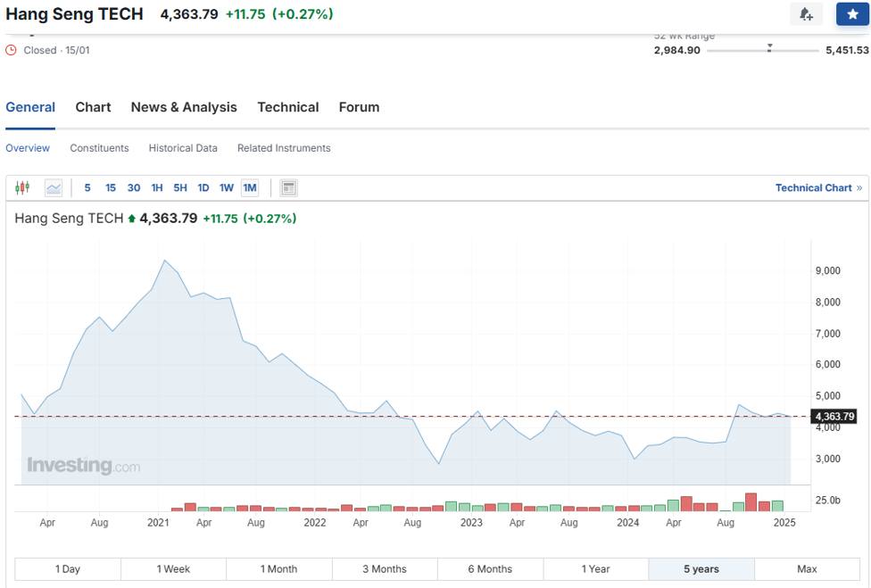The image size is (871, 588).
Task: Select the 30 minute interval
Action: point(134,187)
